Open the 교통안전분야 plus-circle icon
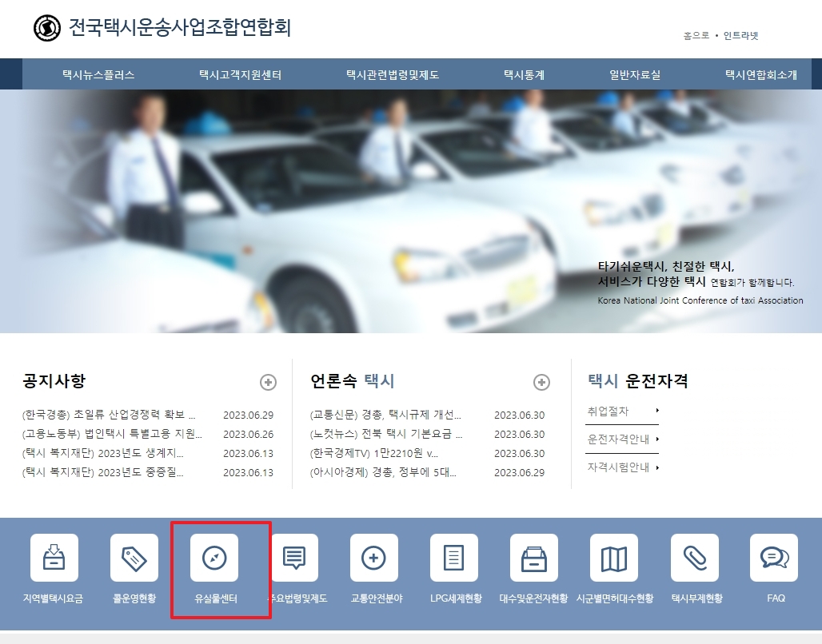Screen dimensions: 822x644 pos(374,558)
